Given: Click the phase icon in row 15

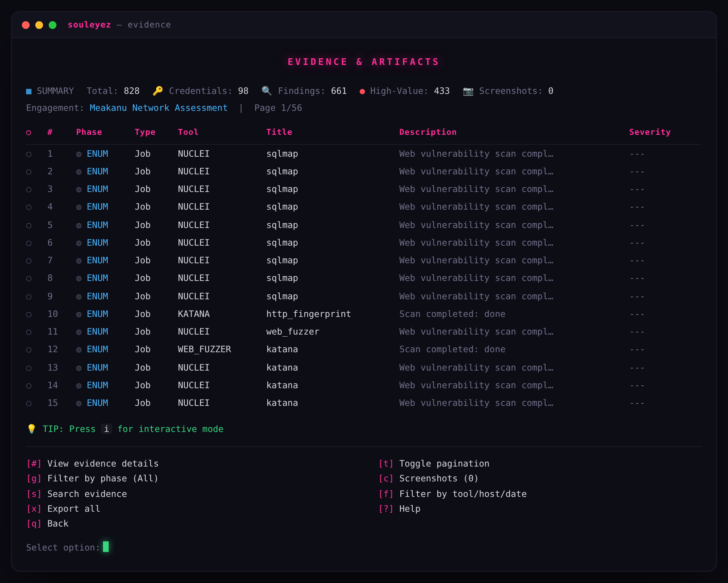Looking at the screenshot, I should 79,403.
